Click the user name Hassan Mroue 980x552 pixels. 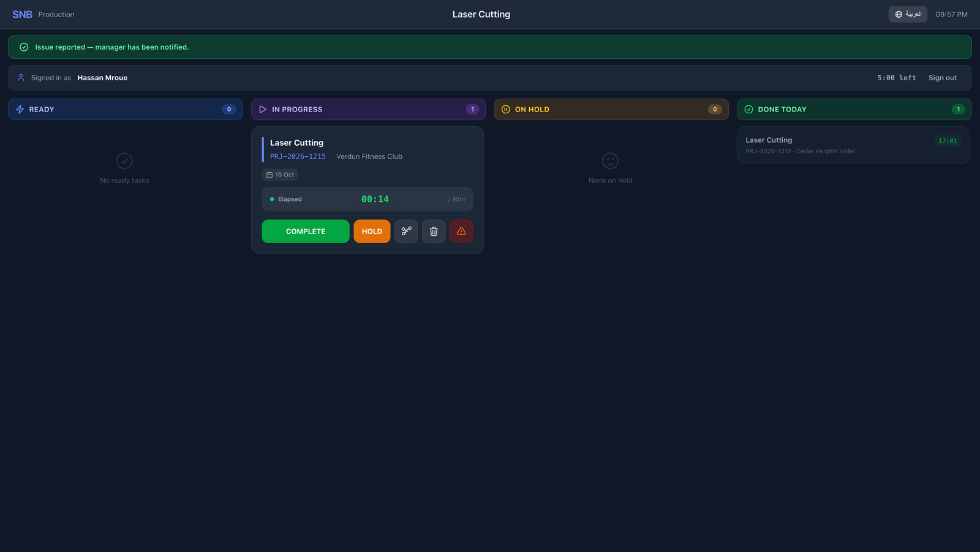[102, 78]
